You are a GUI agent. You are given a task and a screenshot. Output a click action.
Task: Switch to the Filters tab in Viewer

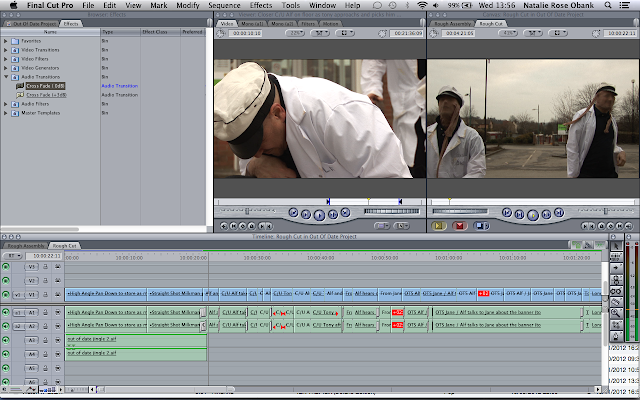pos(308,24)
